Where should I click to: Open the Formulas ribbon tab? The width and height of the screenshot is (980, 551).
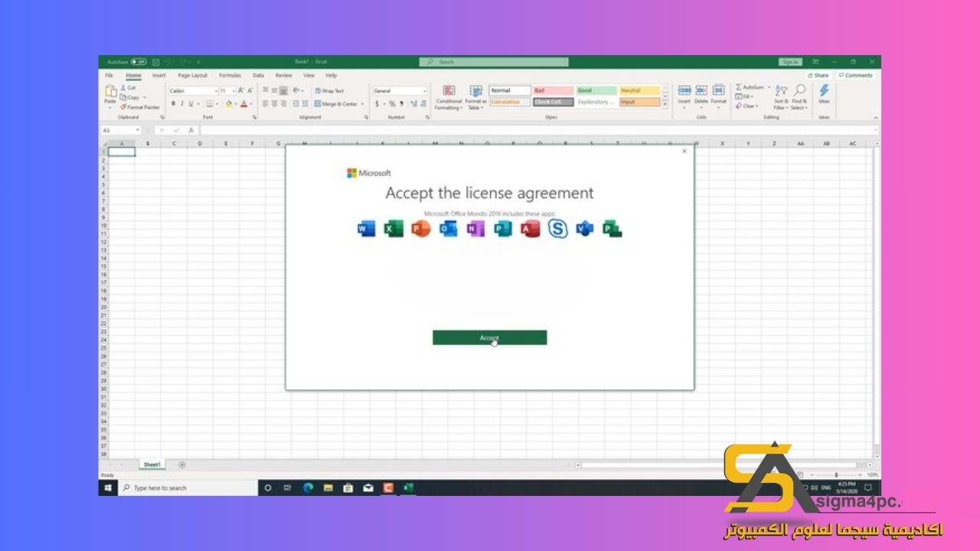(230, 76)
